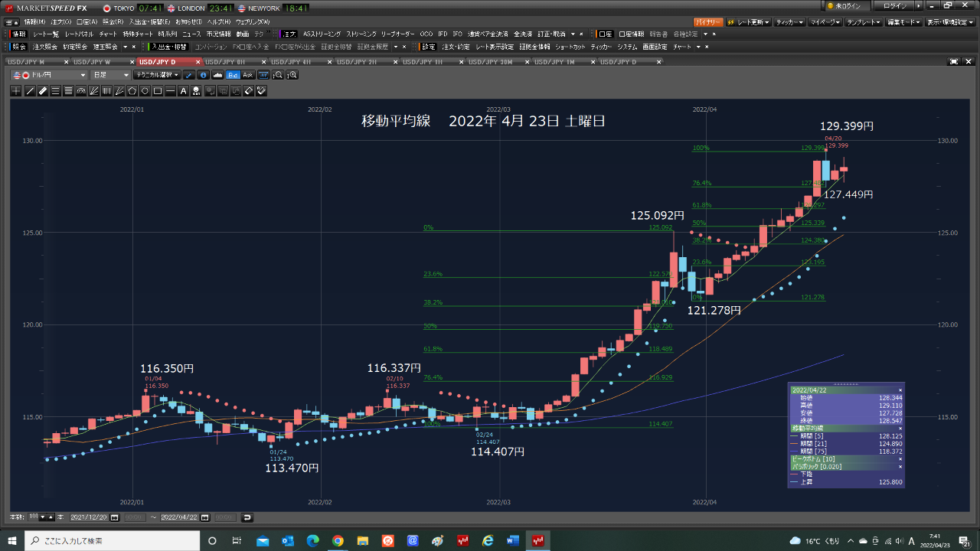Screen dimensions: 980x551
Task: Open the テクニカル選択 indicator dropdown
Action: 157,75
